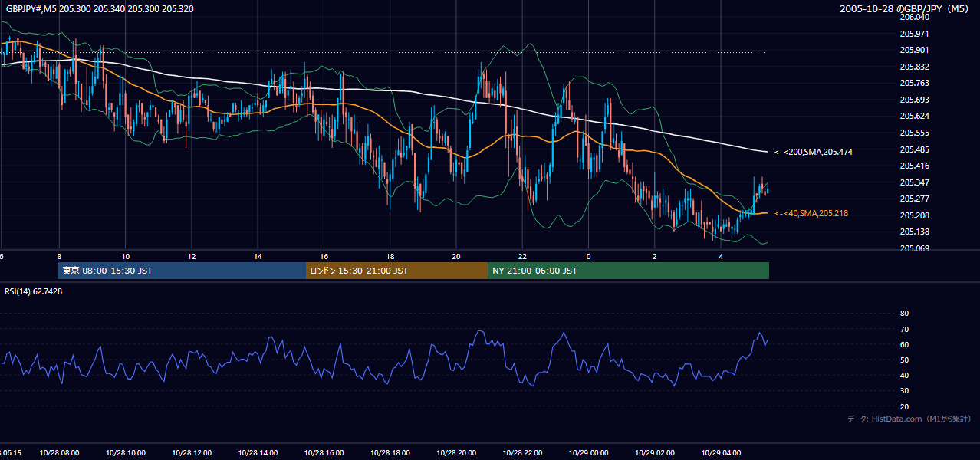980x460 pixels.
Task: Click the NY session bar 21:00-06:00 JST
Action: click(628, 271)
